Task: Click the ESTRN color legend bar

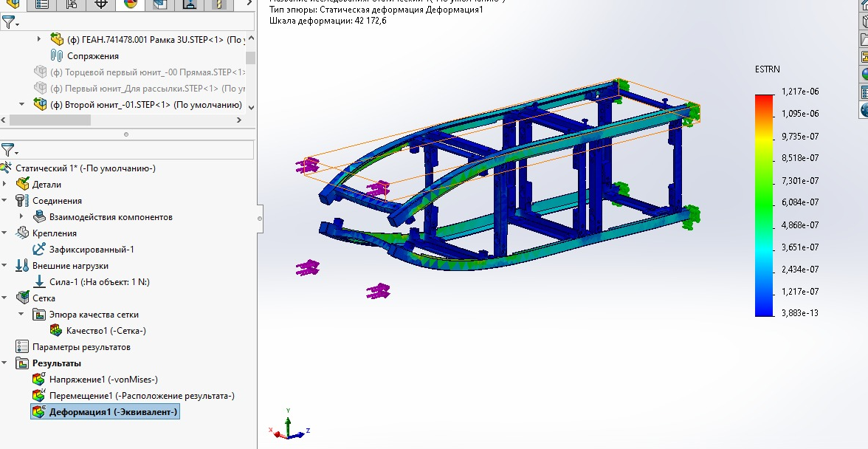Action: click(x=765, y=205)
